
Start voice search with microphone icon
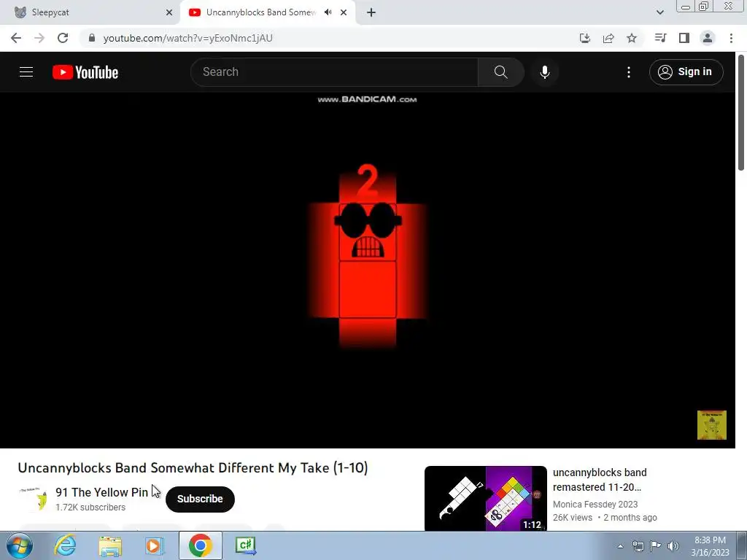click(544, 72)
